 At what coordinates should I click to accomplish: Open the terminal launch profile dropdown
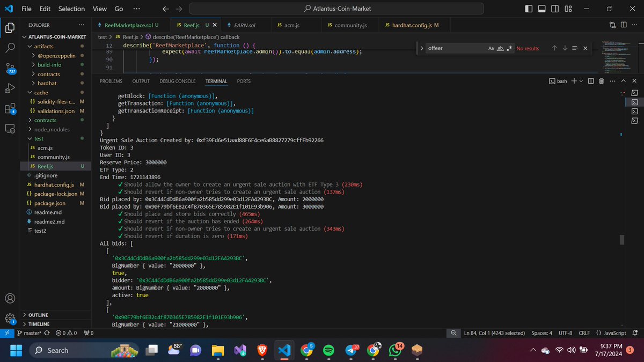[581, 81]
